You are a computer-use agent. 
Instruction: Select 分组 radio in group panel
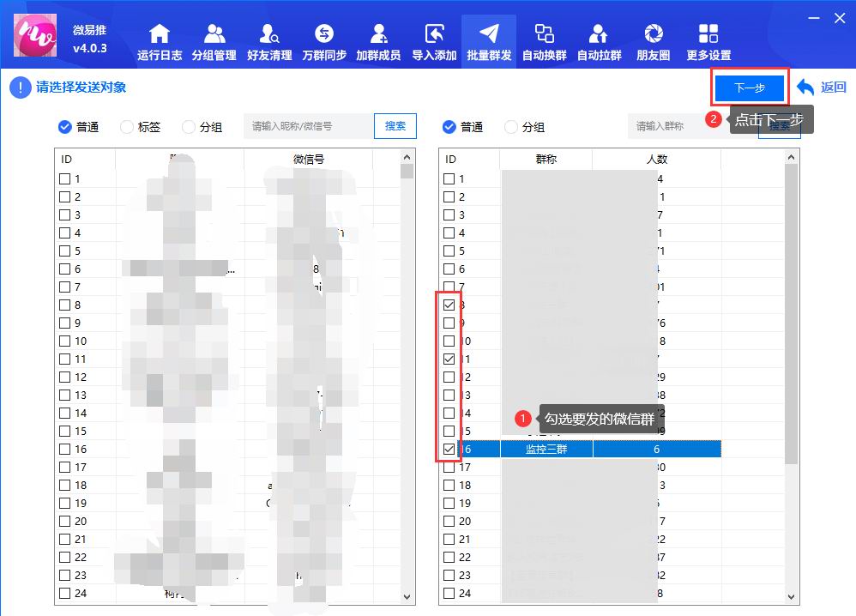(x=512, y=127)
